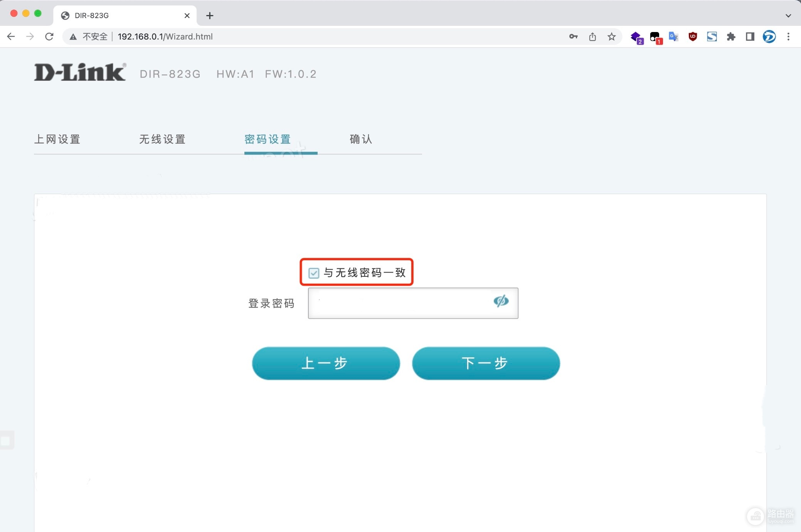Viewport: 801px width, 532px height.
Task: Open the uBlock Origin shield extension
Action: point(693,37)
